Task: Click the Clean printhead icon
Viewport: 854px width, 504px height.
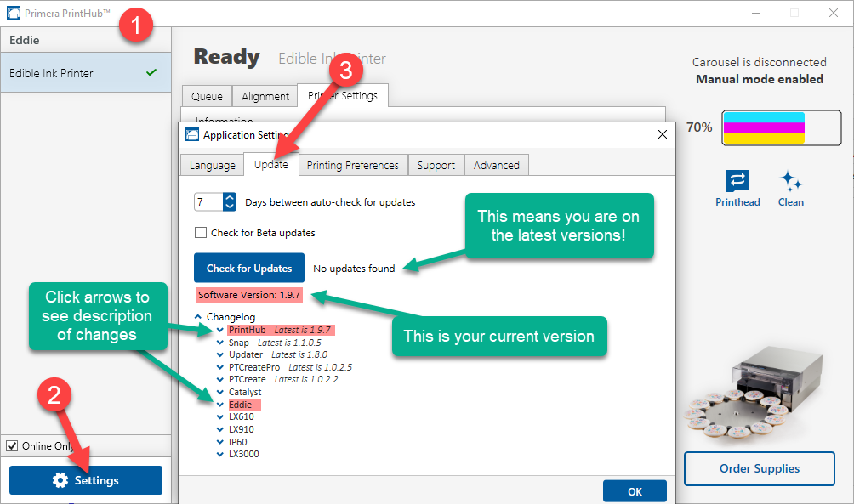Action: pyautogui.click(x=791, y=181)
